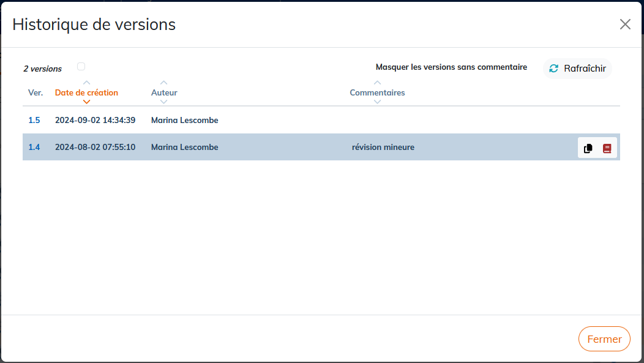The width and height of the screenshot is (644, 363).
Task: Sort Commentaires descending using down chevron
Action: (378, 102)
